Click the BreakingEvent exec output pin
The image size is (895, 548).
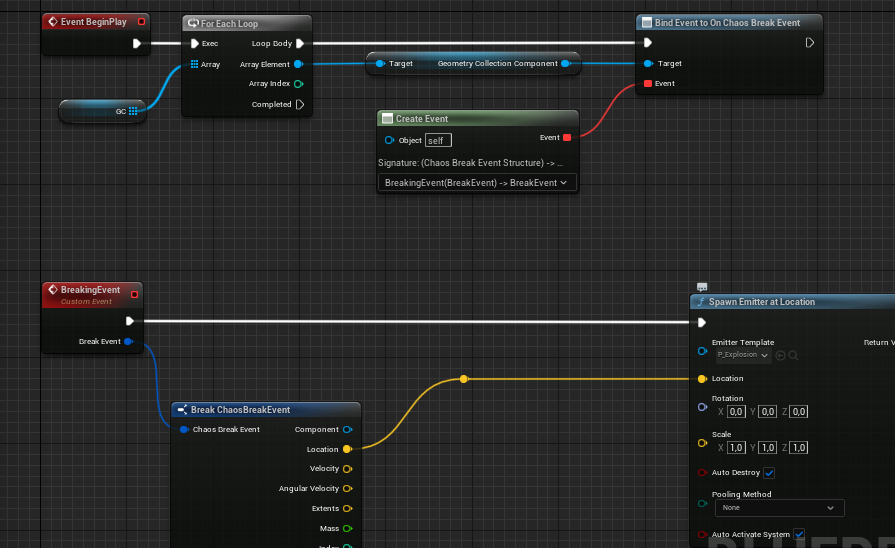(x=130, y=321)
